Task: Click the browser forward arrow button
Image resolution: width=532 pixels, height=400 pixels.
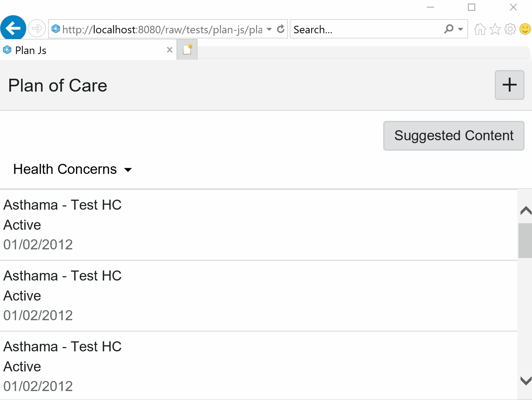Action: pyautogui.click(x=37, y=28)
